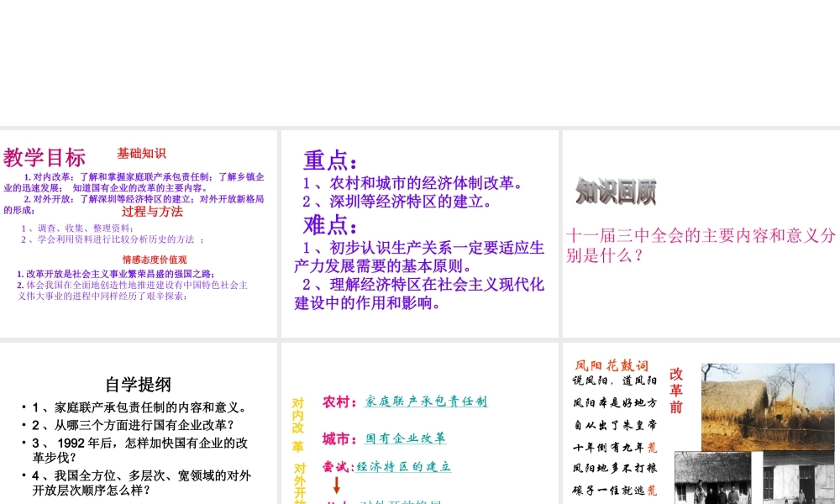Click the underlined 经济特区的建立 link

tap(403, 466)
